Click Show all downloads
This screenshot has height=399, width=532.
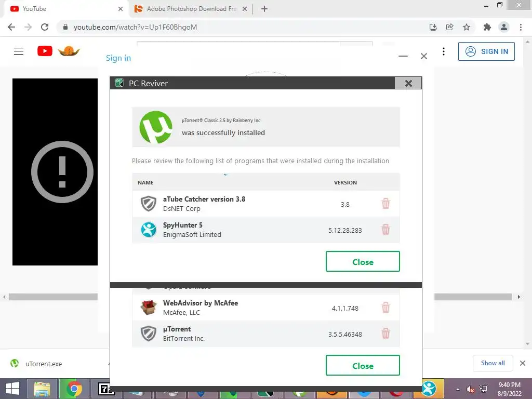coord(493,363)
